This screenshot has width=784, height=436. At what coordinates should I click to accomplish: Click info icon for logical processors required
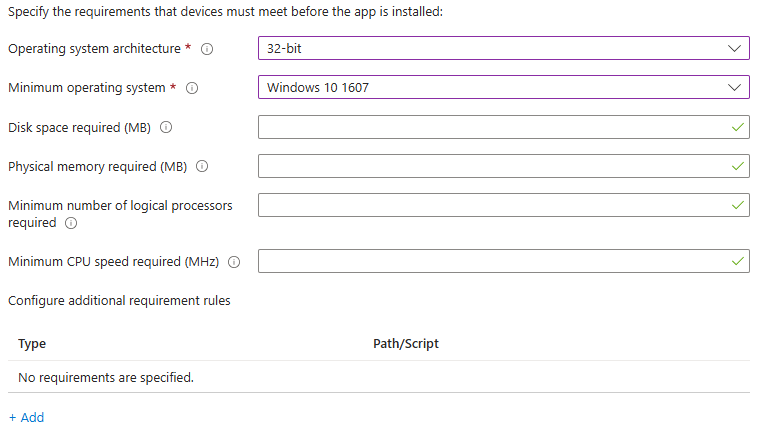coord(71,223)
